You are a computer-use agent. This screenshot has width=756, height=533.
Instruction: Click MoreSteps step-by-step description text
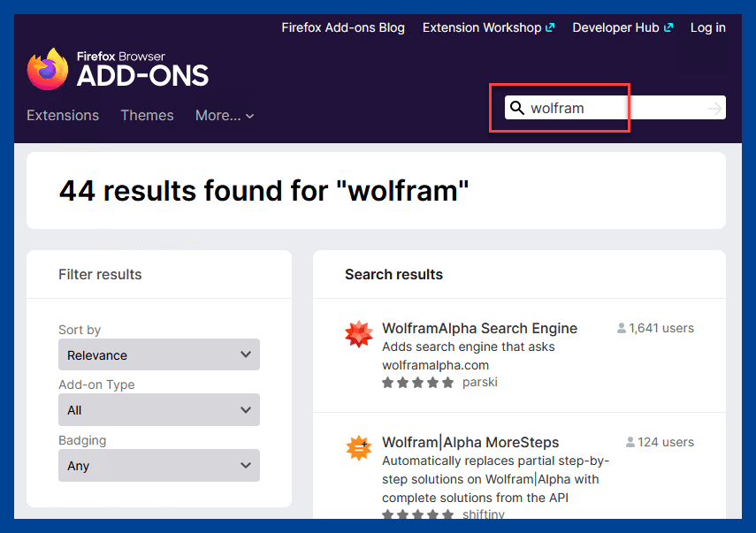pos(496,479)
